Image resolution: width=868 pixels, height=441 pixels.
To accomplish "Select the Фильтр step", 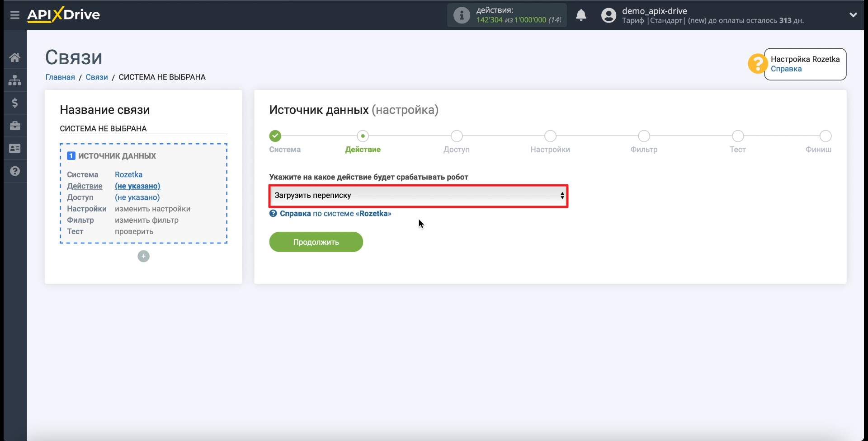I will (x=644, y=136).
